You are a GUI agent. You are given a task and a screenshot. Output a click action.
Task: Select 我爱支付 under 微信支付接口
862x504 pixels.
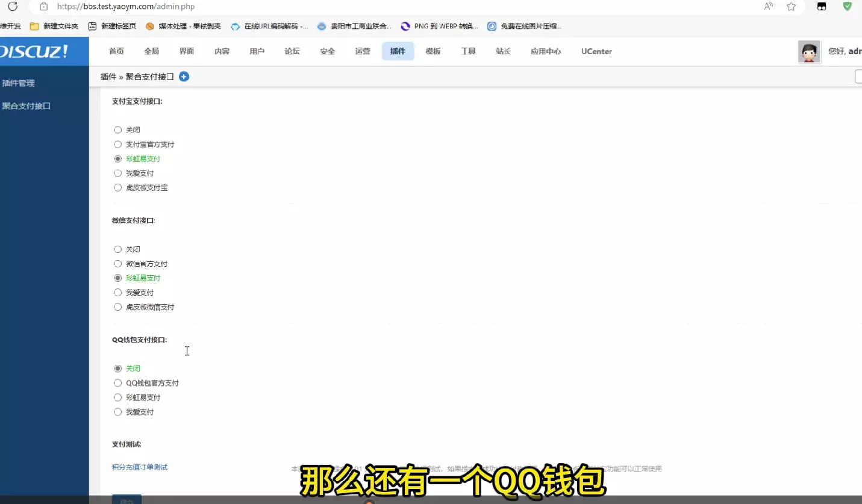click(118, 293)
